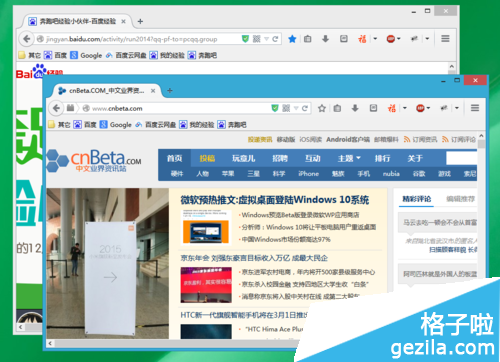Click horizontal scrollbar left arrow in cnBeta window
Image resolution: width=500 pixels, height=362 pixels.
tap(50, 343)
